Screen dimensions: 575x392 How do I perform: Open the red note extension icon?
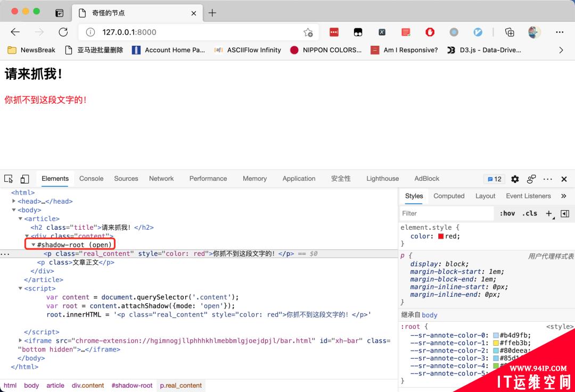406,32
